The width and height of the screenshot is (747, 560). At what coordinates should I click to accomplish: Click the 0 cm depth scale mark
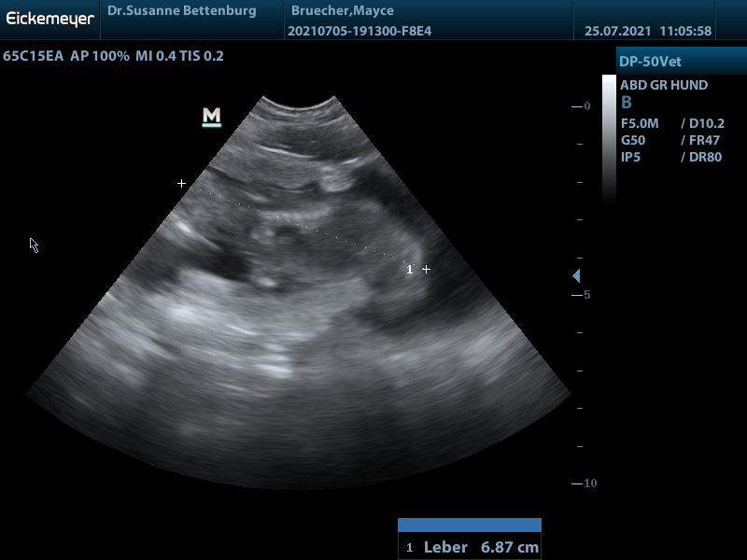coord(582,106)
